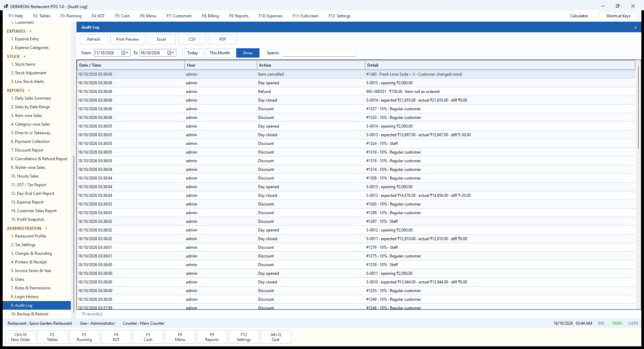Viewport: 644px width, 349px height.
Task: Click the audit log vertical scrollbar
Action: coord(638,107)
